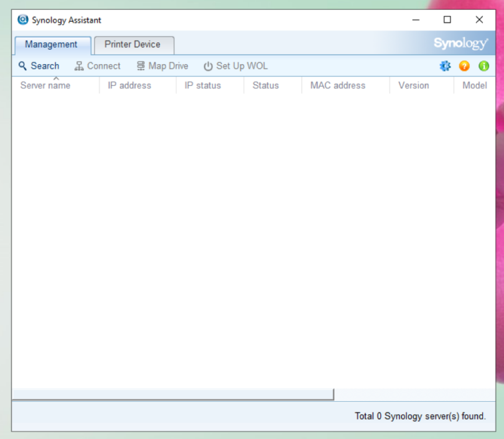Switch to the Management tab
Viewport: 504px width, 439px height.
(x=53, y=45)
